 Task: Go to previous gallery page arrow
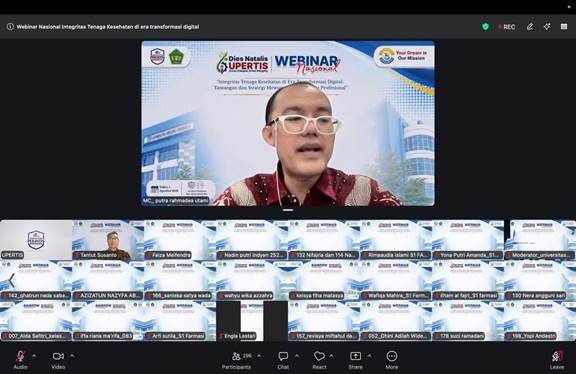11,280
